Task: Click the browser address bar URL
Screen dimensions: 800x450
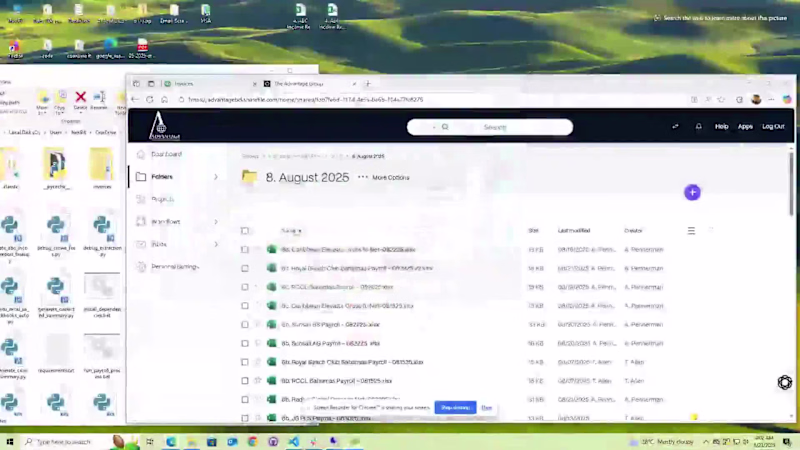Action: [305, 99]
